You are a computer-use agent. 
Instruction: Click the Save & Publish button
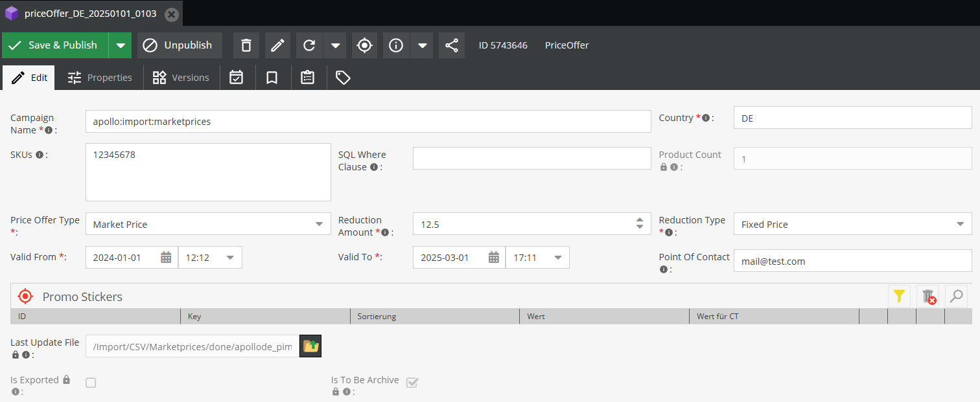coord(55,45)
